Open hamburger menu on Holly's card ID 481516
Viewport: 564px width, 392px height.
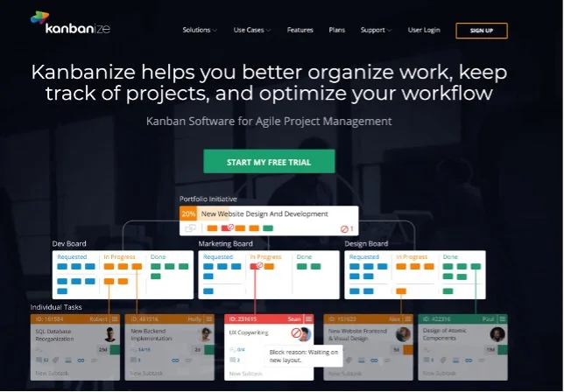[x=209, y=319]
